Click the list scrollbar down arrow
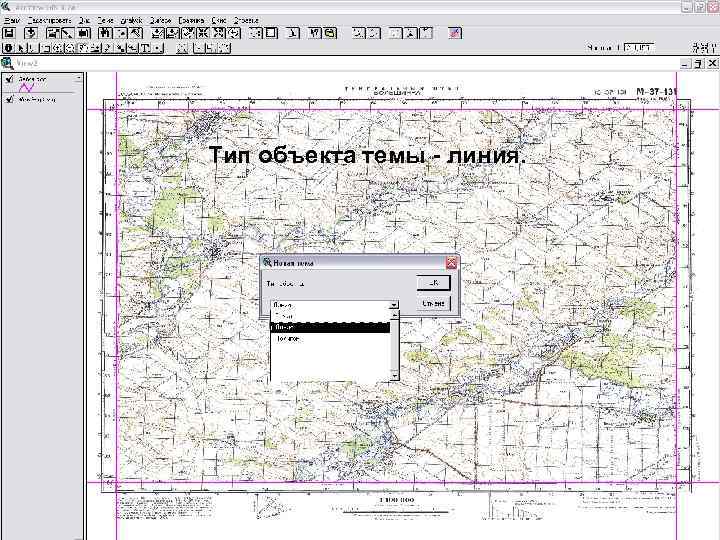This screenshot has height=540, width=720. click(x=394, y=377)
